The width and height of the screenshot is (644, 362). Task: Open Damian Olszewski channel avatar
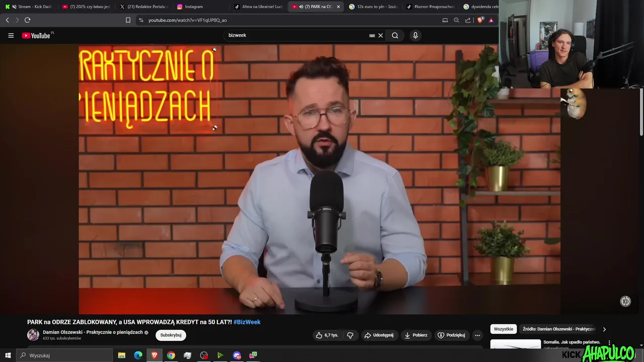click(33, 335)
